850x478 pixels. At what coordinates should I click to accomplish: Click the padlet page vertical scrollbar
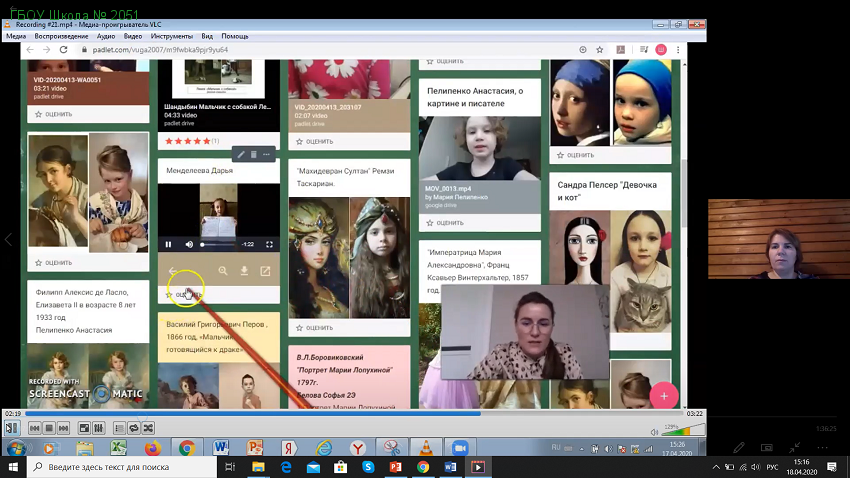684,193
